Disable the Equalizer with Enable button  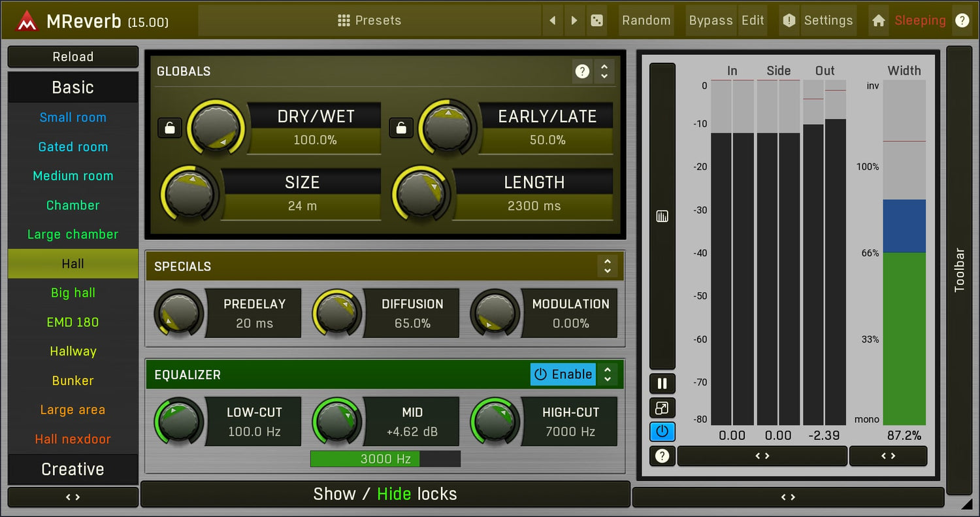tap(563, 375)
